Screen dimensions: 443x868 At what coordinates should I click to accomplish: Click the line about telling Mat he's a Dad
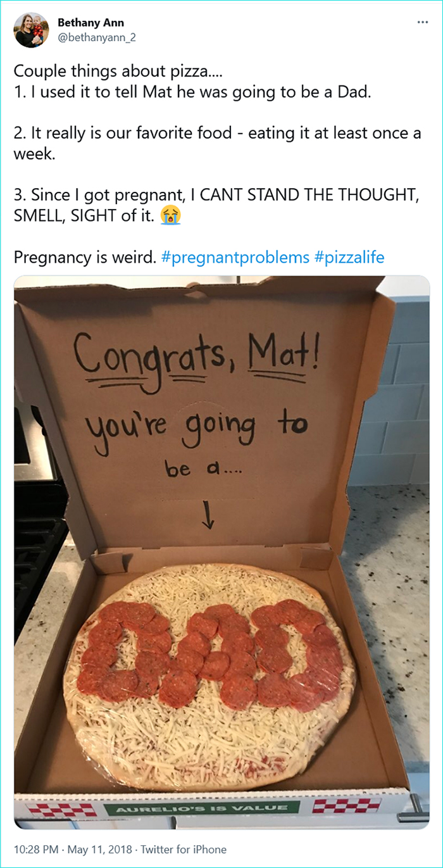[x=192, y=93]
